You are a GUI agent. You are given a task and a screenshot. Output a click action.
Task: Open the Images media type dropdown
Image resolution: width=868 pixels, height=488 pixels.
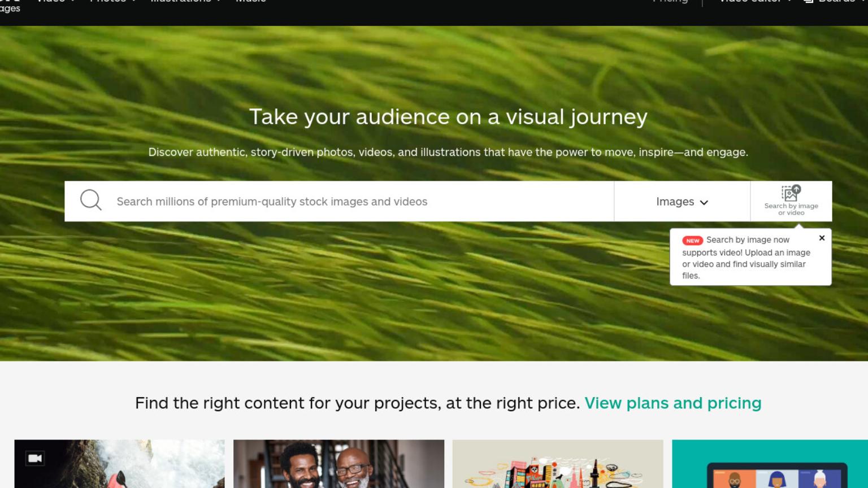coord(682,201)
